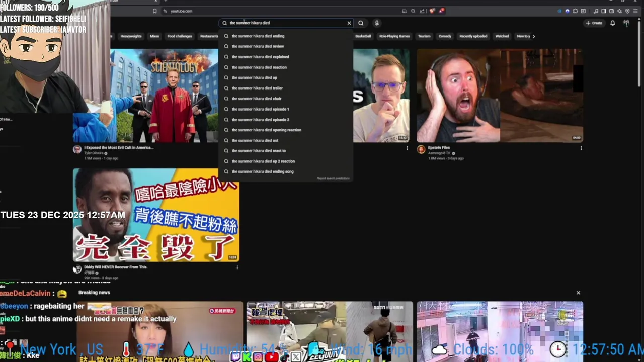Click the bookmark icon beside address bar

[154, 11]
